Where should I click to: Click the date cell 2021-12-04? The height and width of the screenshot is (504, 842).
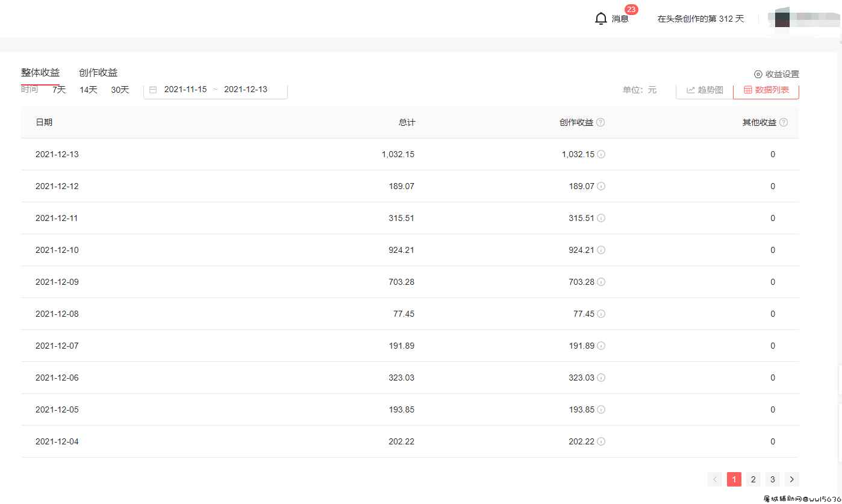[x=57, y=441]
